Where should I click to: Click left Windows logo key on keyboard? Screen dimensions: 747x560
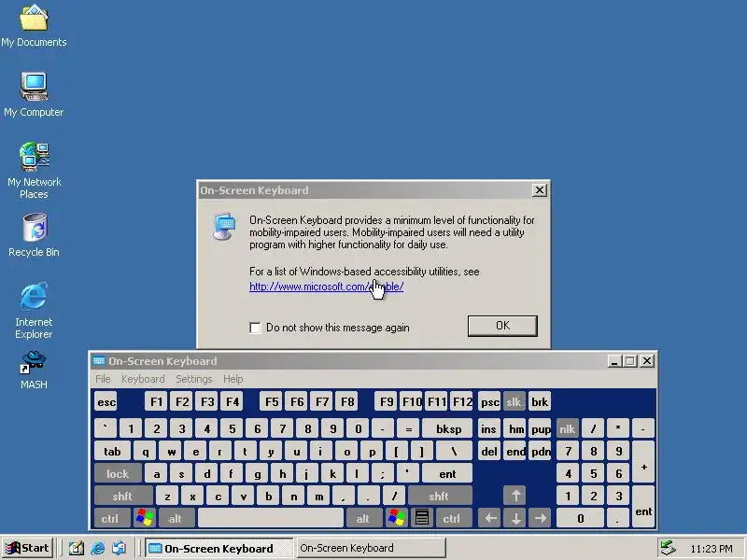pyautogui.click(x=145, y=518)
